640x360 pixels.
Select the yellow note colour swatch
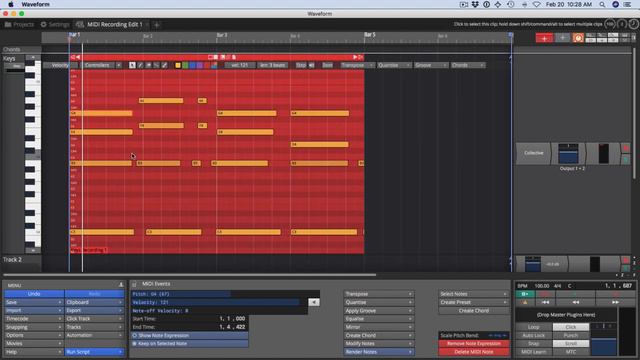tap(178, 65)
